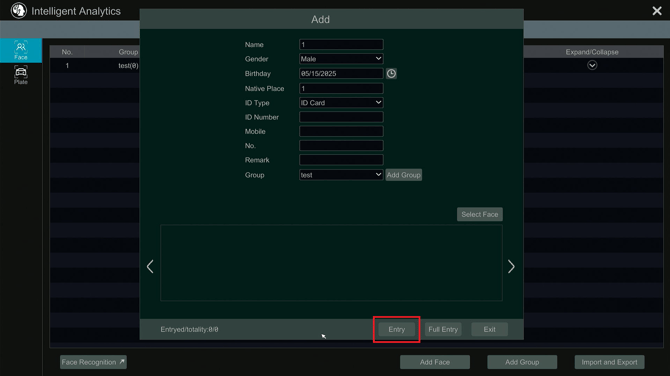This screenshot has width=670, height=376.
Task: Click the No. column header
Action: pyautogui.click(x=67, y=52)
